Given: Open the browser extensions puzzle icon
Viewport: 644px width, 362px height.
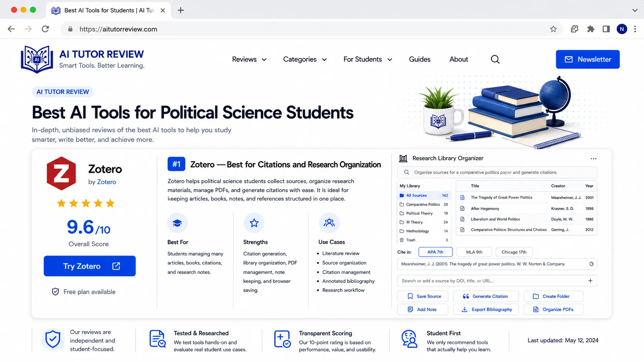Looking at the screenshot, I should click(x=590, y=29).
